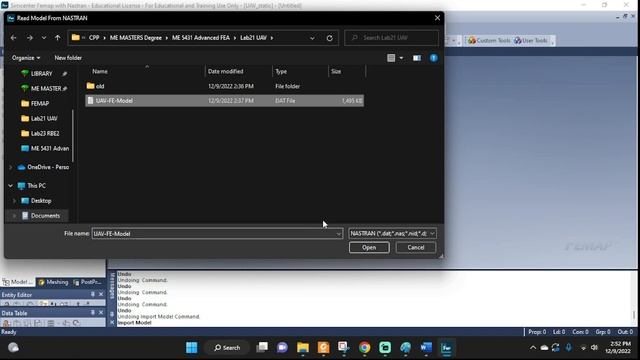Select UAV-FE-Model DAT file row
Screen dimensions: 640x360
click(224, 101)
